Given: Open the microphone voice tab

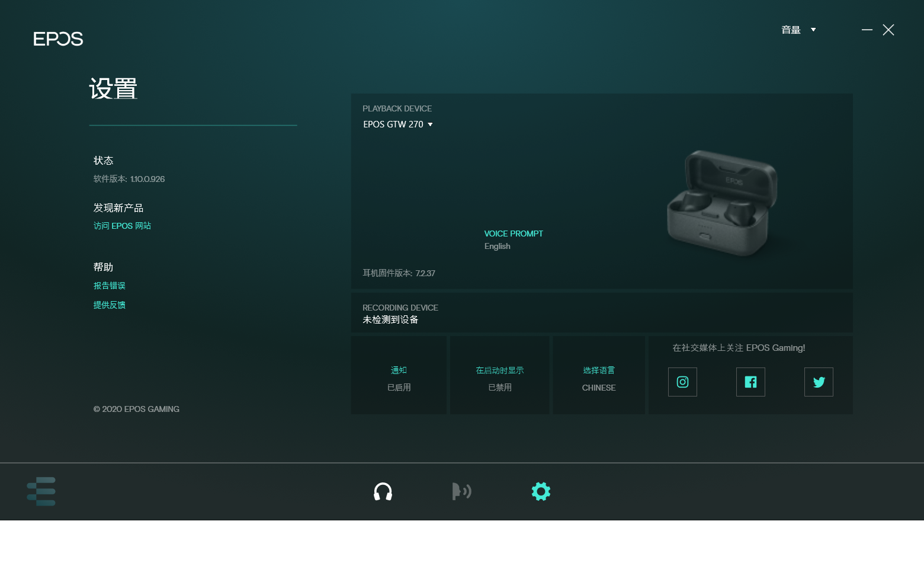Looking at the screenshot, I should (461, 491).
